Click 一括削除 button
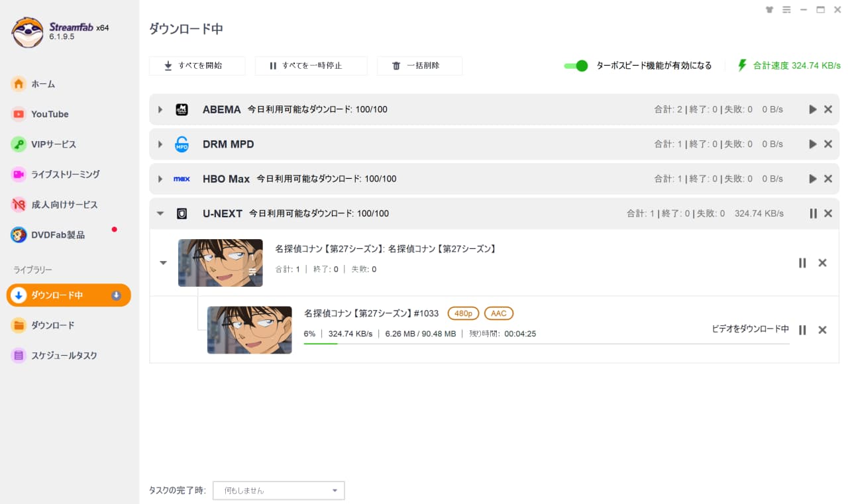This screenshot has width=848, height=504. click(x=419, y=66)
